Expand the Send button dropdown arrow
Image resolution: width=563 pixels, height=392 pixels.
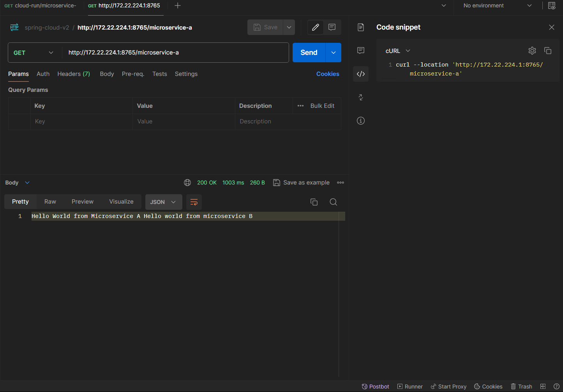tap(334, 53)
